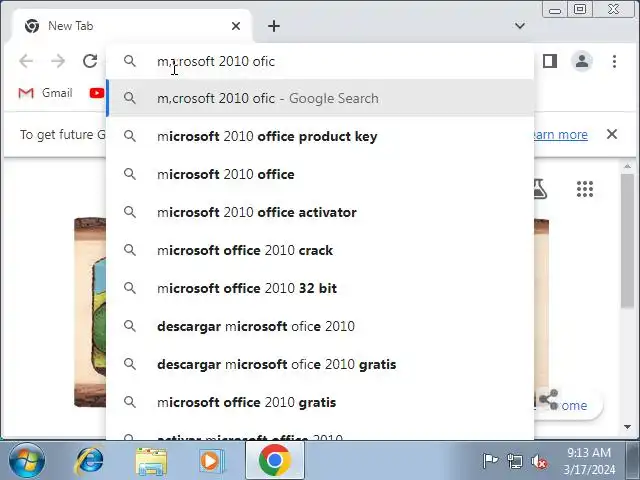Click the muted volume tray icon
The image size is (640, 480).
(539, 462)
